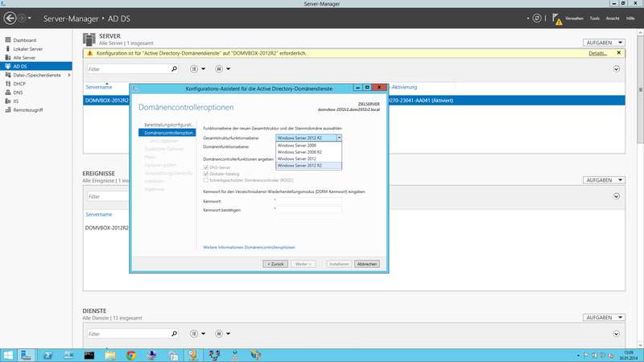Open the Verwalten menu
Screen dimensions: 644x362
574,18
